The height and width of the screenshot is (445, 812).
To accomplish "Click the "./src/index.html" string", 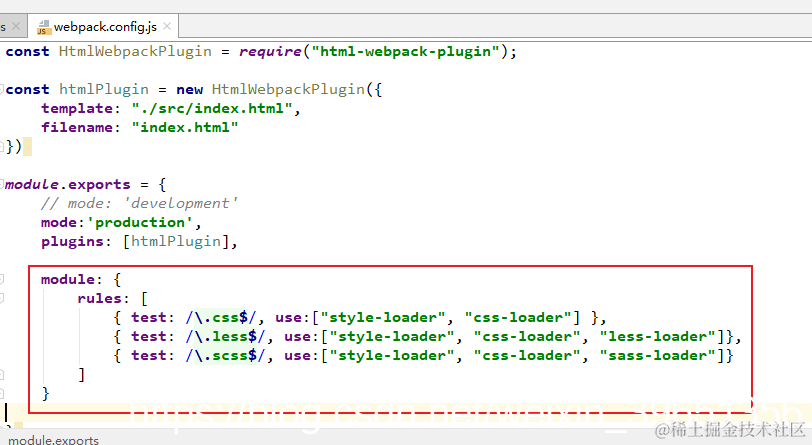I will point(212,108).
